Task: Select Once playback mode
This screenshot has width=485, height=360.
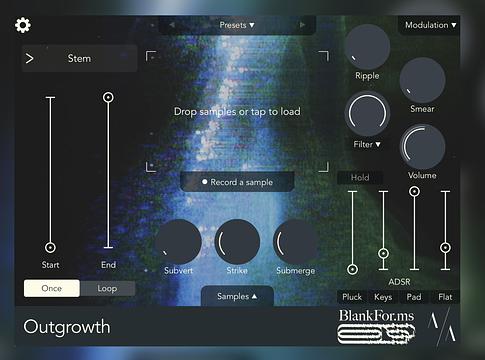Action: (x=52, y=288)
